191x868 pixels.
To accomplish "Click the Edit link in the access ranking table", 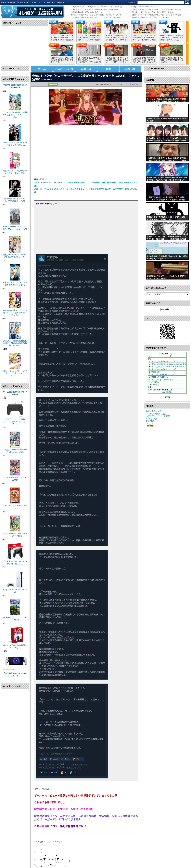I will (x=150, y=390).
